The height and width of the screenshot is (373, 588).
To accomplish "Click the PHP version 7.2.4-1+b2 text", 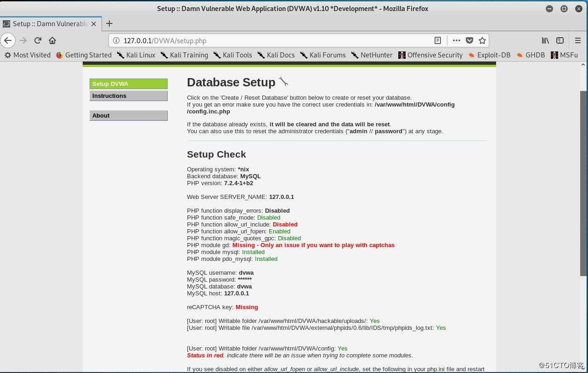I will click(220, 183).
